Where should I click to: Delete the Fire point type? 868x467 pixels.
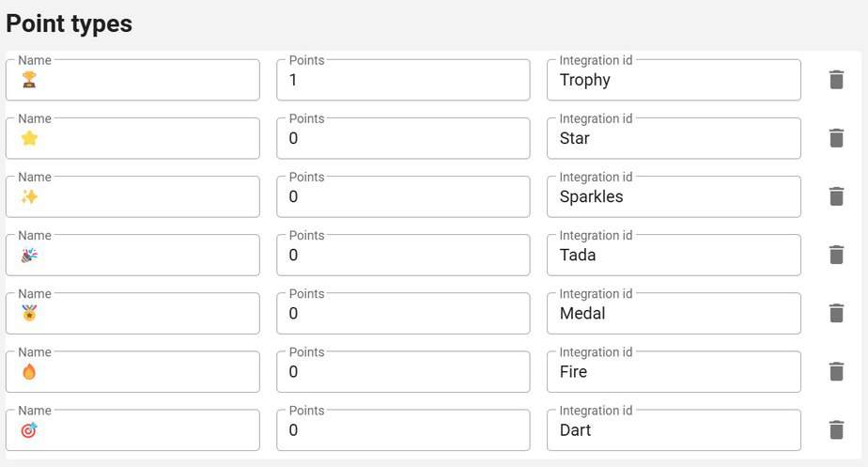point(836,372)
